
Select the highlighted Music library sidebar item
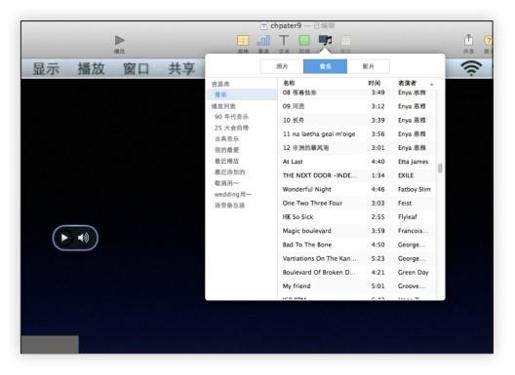click(243, 95)
